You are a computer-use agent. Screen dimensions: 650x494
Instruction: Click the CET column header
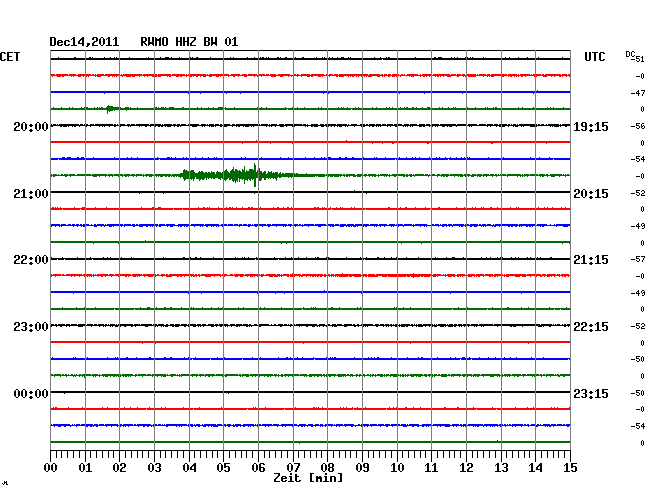click(10, 57)
